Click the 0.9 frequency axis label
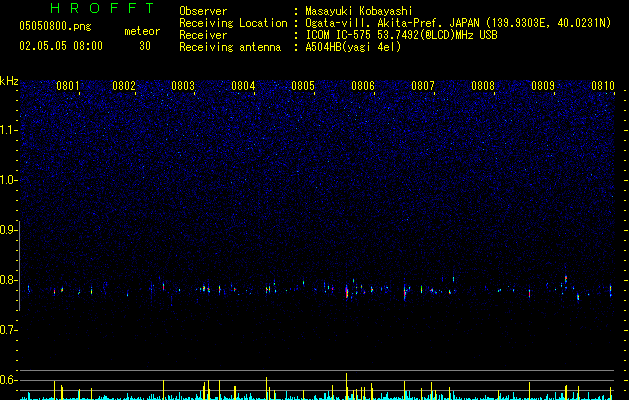The image size is (629, 400). pyautogui.click(x=8, y=230)
